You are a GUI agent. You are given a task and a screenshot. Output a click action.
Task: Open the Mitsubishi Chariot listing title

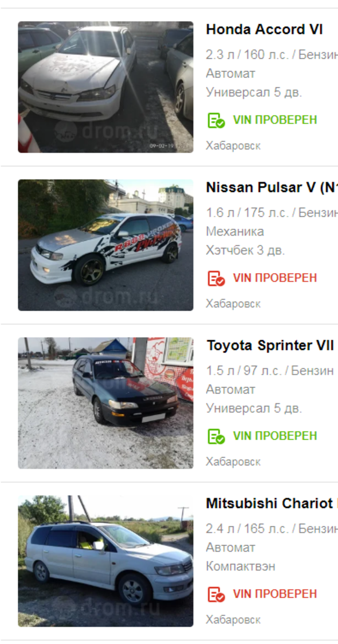[x=272, y=503]
